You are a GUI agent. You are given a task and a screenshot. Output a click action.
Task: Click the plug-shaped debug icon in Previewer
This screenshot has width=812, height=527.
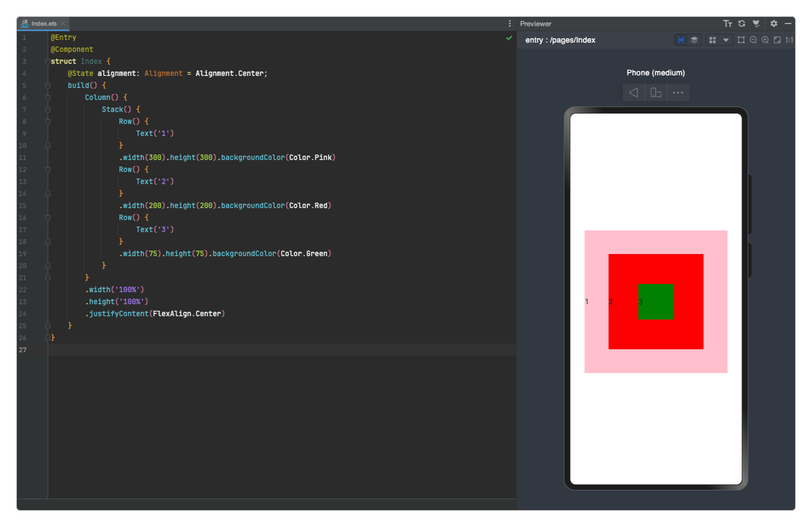tap(756, 23)
